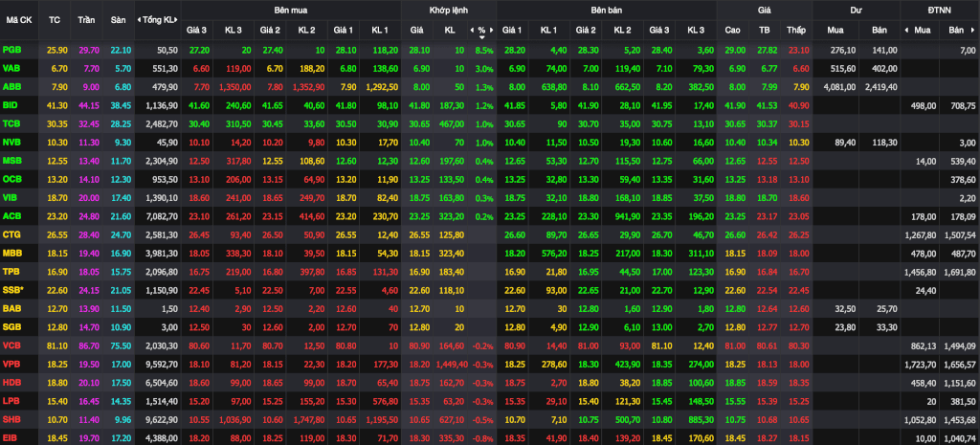
Task: Click the right arrow after the % column header
Action: click(x=491, y=30)
